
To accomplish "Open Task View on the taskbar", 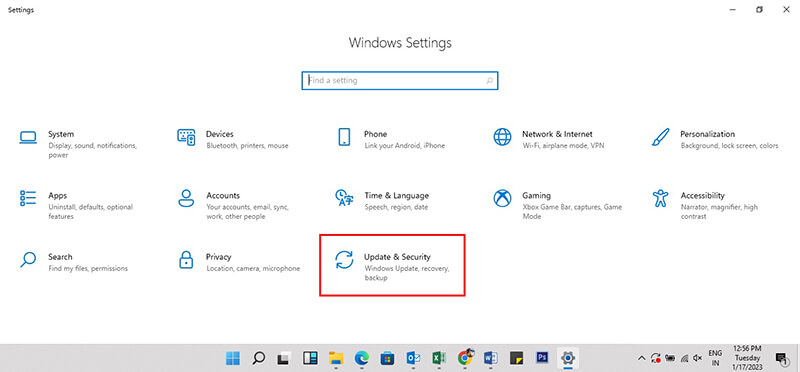I will tap(284, 358).
